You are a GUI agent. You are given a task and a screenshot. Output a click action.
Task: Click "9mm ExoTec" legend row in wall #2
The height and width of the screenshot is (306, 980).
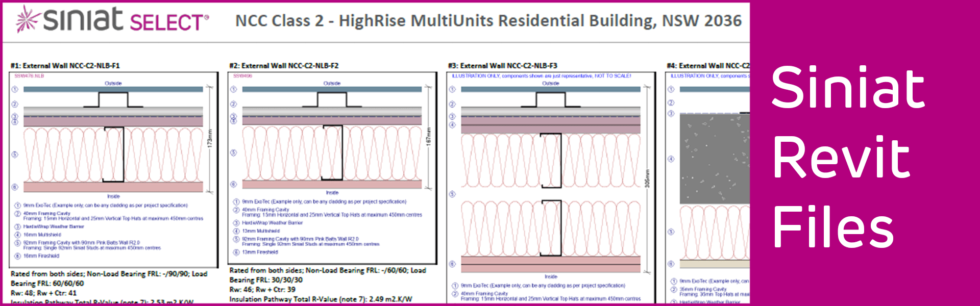[320, 202]
